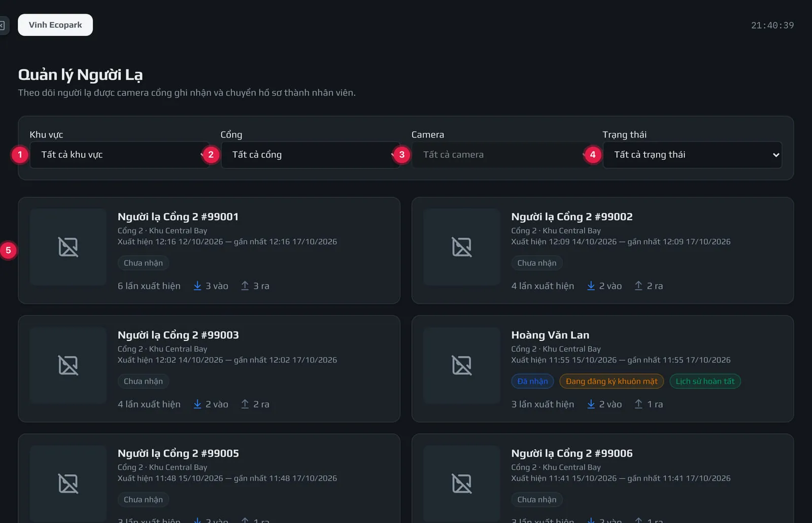812x523 pixels.
Task: Click the Chưa nhận badge on #99003
Action: pos(144,381)
